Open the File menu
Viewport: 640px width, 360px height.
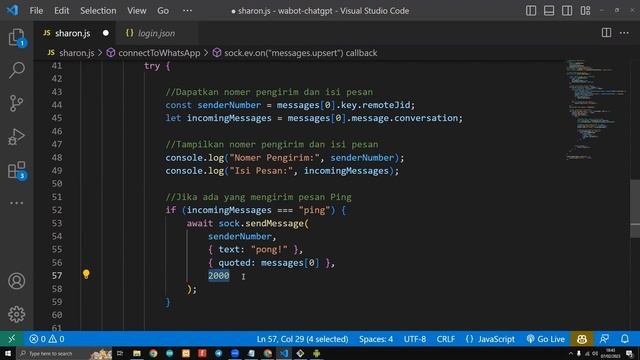(x=36, y=11)
